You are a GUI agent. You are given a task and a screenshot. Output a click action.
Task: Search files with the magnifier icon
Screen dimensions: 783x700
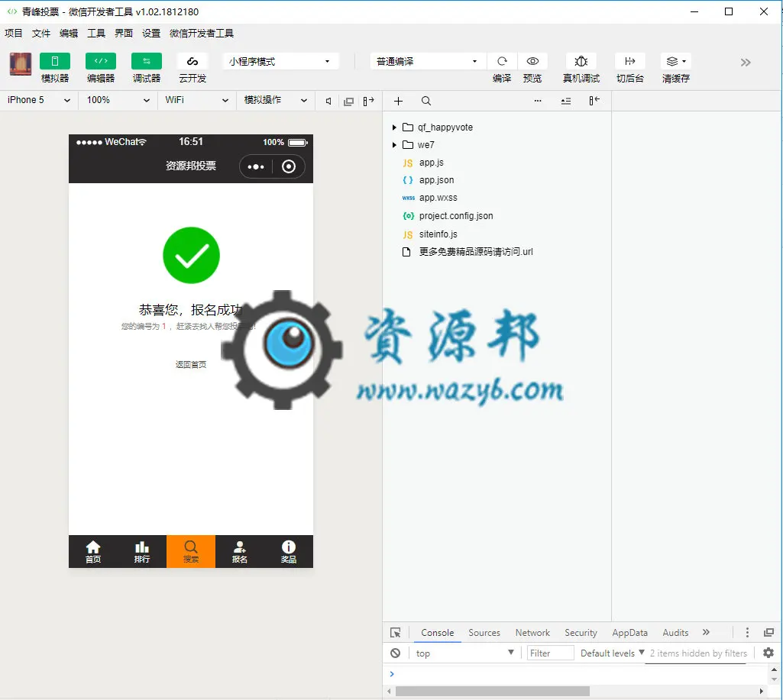point(426,102)
